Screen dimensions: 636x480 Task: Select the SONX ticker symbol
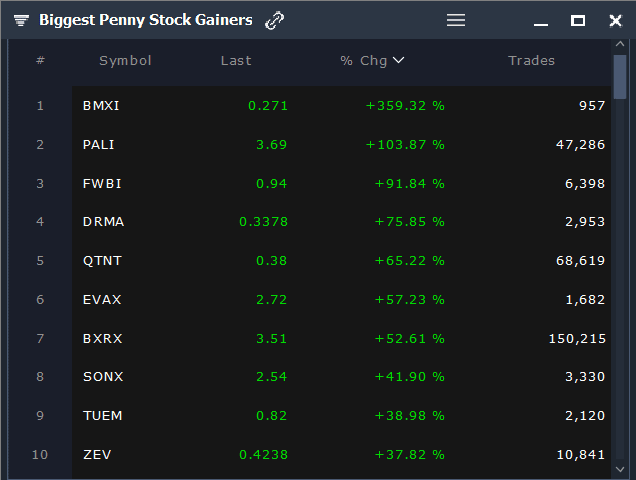pyautogui.click(x=102, y=377)
